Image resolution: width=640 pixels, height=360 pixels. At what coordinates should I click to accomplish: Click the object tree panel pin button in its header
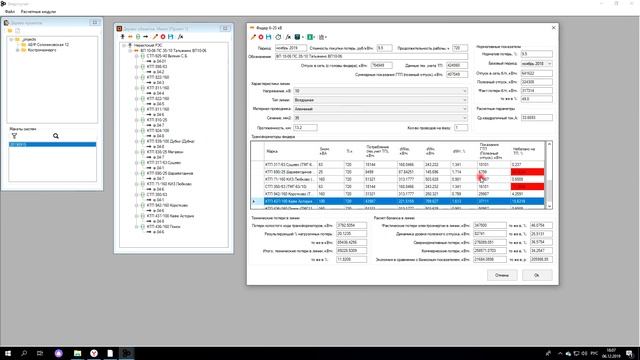tap(225, 28)
